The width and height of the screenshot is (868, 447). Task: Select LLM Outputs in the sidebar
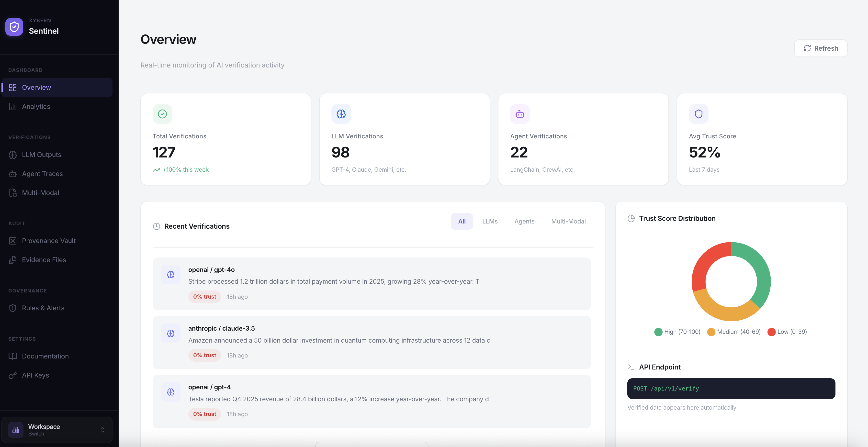point(41,155)
